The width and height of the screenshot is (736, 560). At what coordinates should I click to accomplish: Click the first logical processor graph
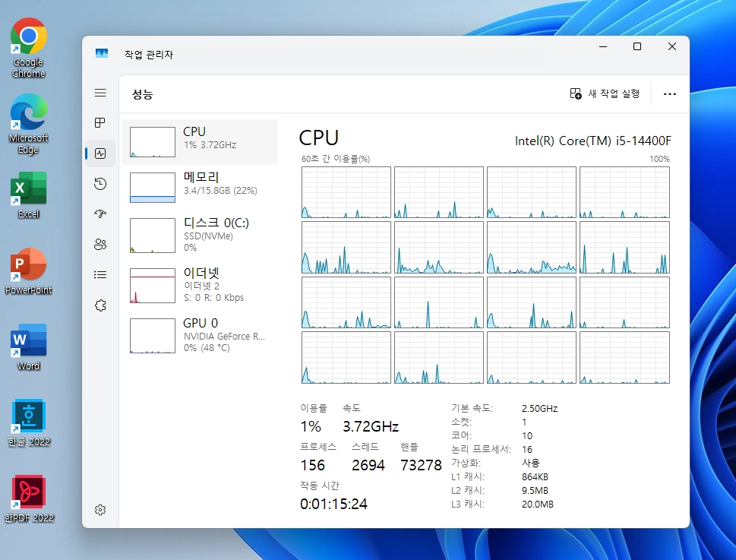346,192
